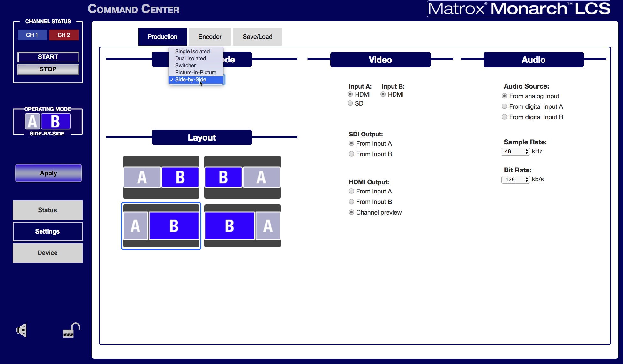Select SDI for Input A
623x364 pixels.
pos(350,103)
